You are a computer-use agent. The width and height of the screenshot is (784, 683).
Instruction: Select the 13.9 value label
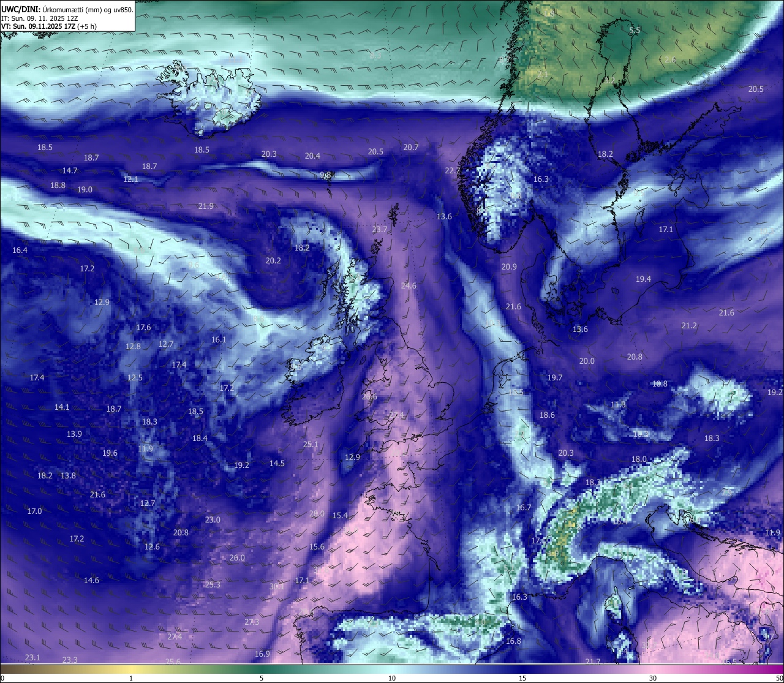coord(74,434)
